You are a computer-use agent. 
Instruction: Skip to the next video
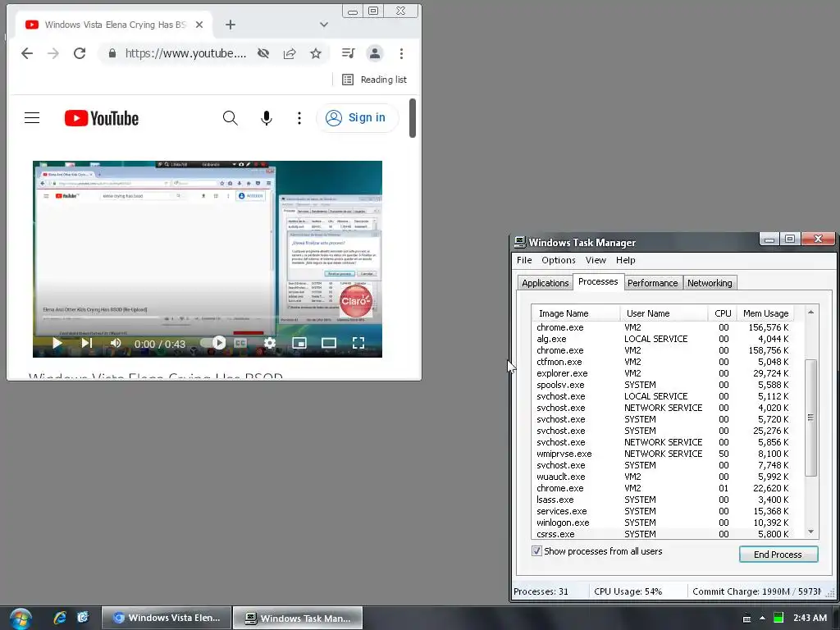(x=87, y=344)
